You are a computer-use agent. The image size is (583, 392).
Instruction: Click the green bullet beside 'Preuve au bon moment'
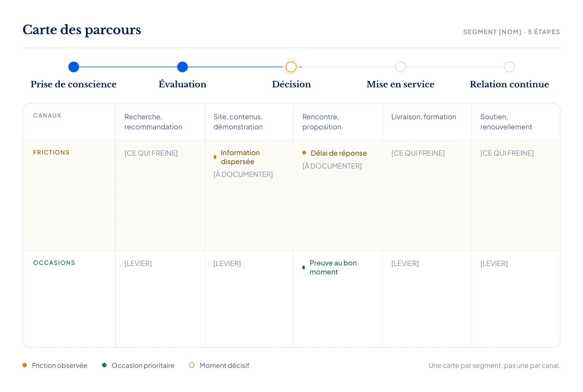[304, 268]
